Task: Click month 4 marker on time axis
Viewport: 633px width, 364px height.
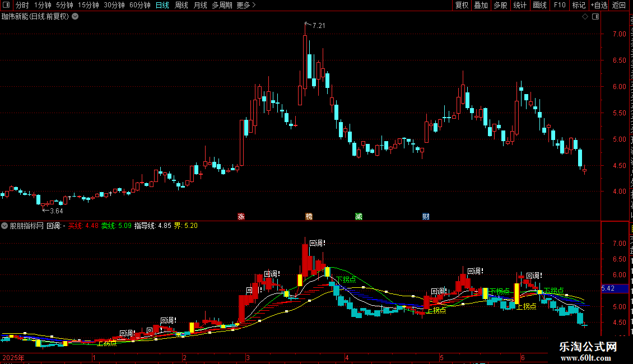Action: pyautogui.click(x=346, y=358)
